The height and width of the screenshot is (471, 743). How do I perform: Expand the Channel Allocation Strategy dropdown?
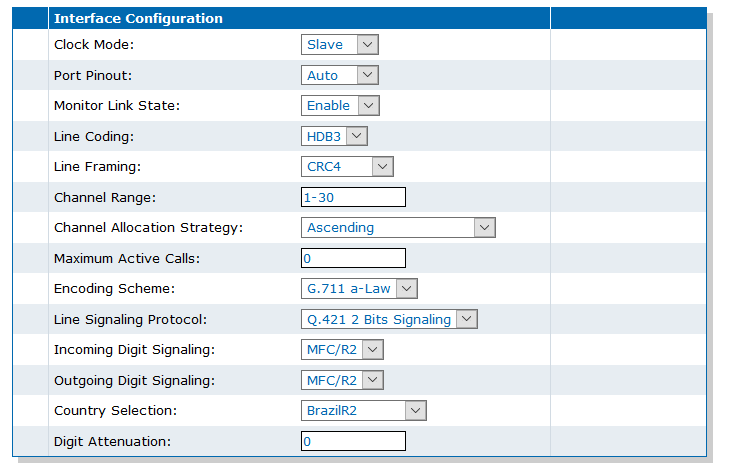tap(399, 227)
